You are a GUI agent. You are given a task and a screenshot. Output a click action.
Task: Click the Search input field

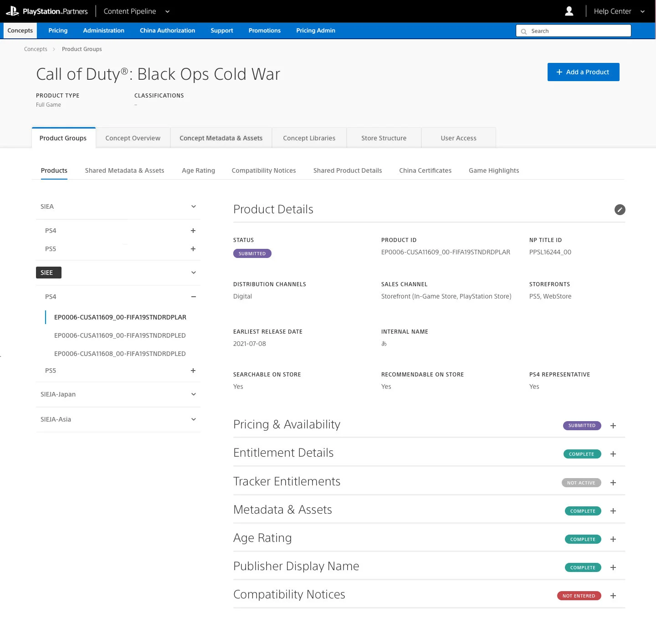pos(574,31)
